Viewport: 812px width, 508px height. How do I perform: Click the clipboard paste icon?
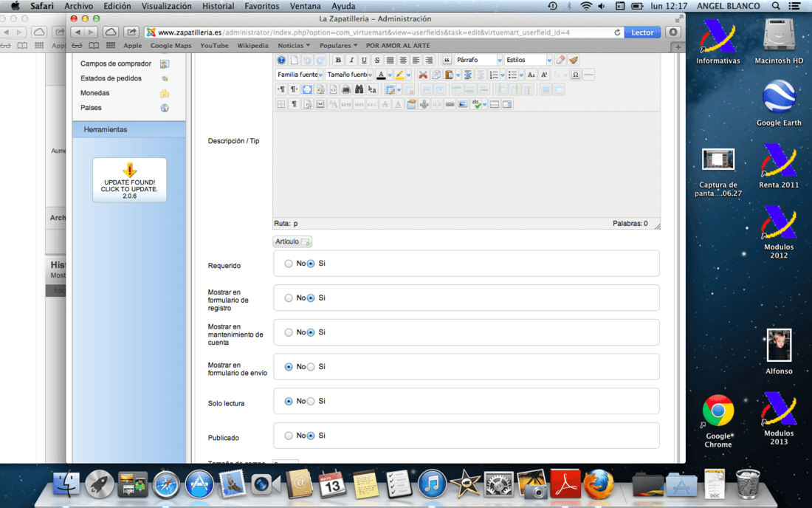449,75
